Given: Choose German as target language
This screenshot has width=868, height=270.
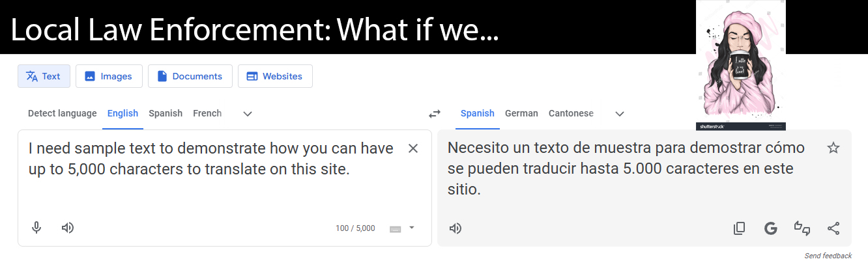Looking at the screenshot, I should 521,113.
